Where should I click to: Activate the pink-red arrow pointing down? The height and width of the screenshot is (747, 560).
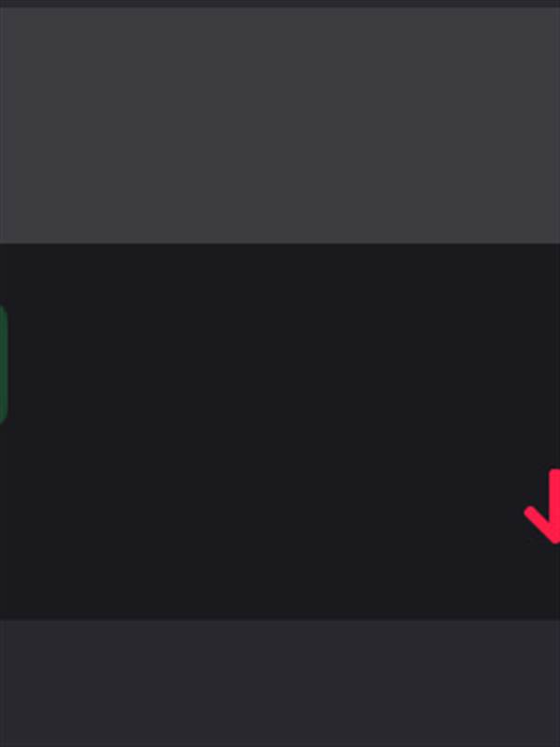pyautogui.click(x=544, y=506)
